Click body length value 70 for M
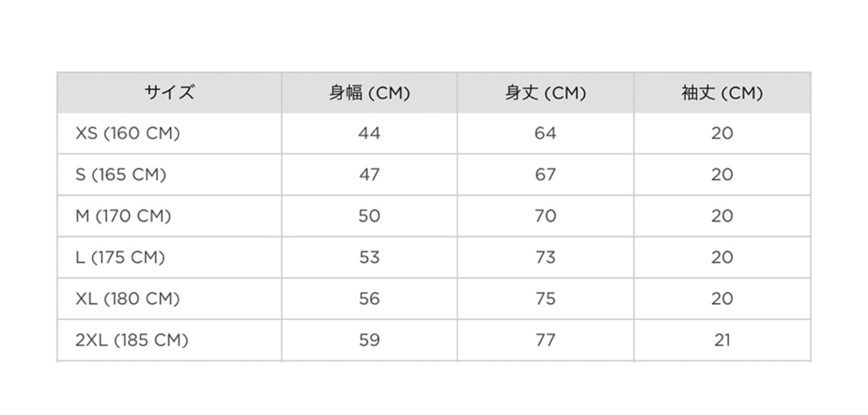 546,216
